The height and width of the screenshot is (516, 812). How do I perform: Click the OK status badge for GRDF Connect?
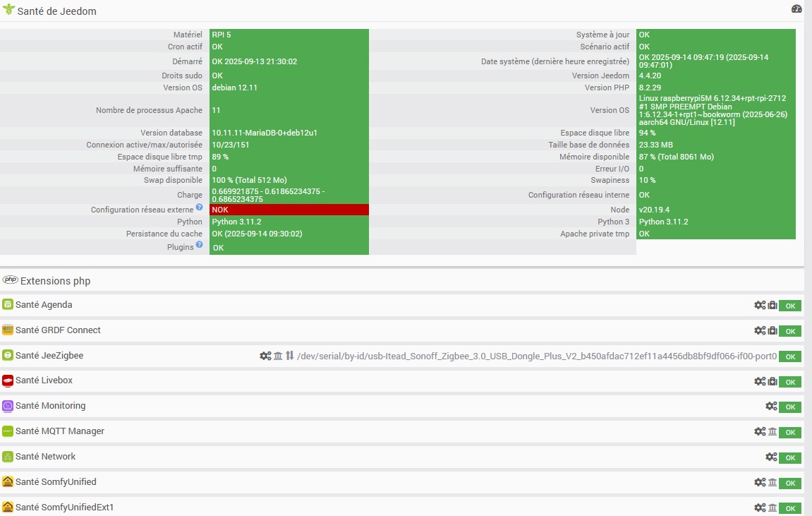790,331
